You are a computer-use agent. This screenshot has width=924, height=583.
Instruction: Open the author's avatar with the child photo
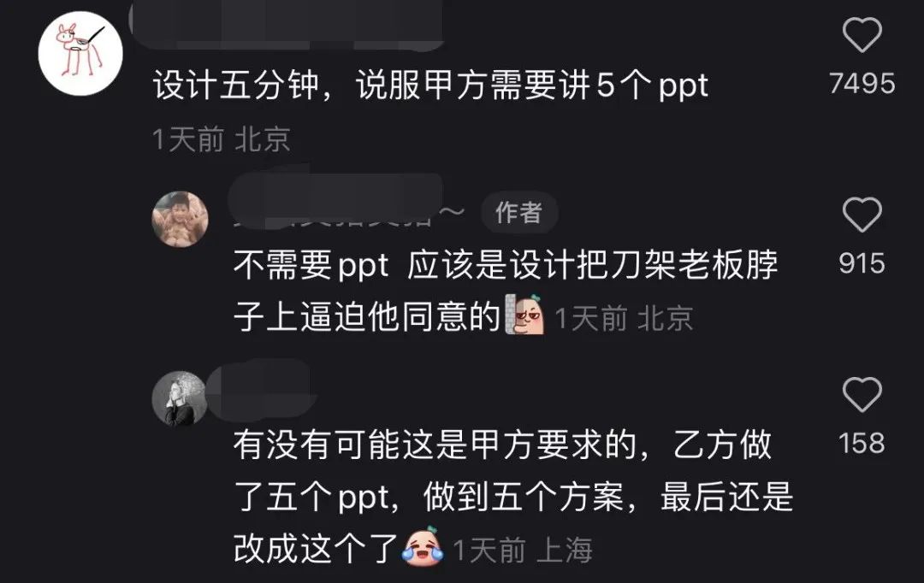coord(180,219)
